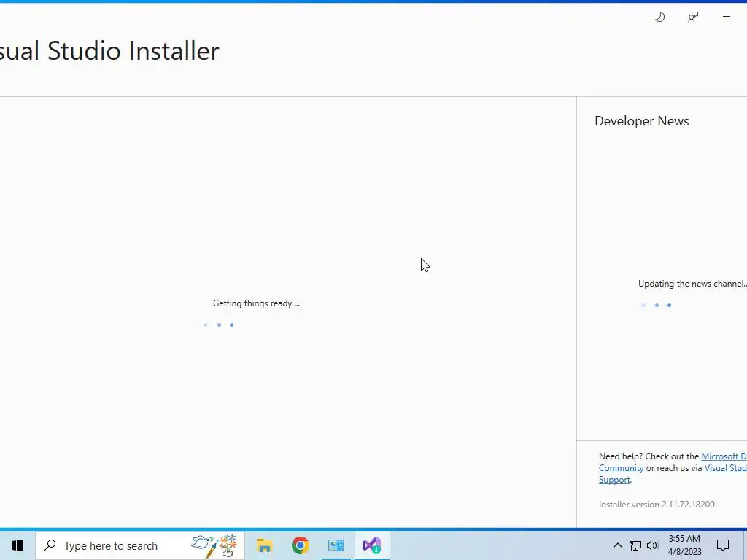Click the Updating the news channel text
Viewport: 747px width, 560px height.
coord(692,284)
